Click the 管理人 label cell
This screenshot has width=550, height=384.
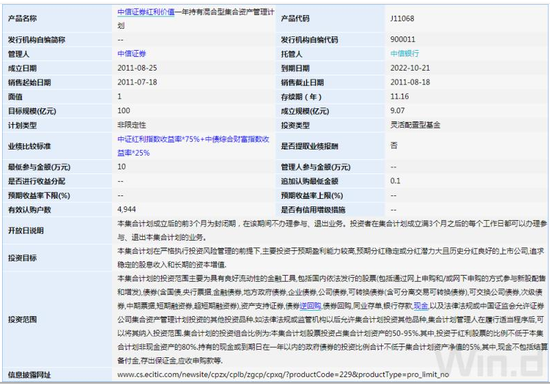[57, 54]
